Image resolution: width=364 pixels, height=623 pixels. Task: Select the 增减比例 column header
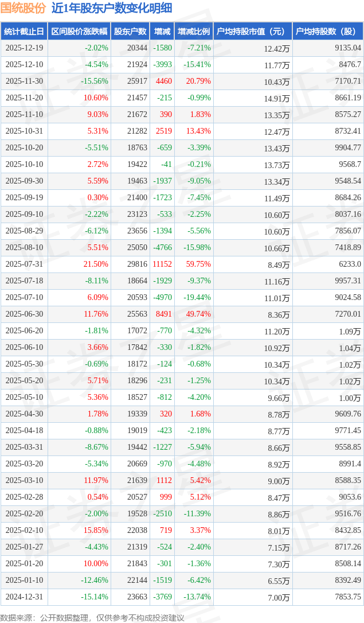(194, 32)
